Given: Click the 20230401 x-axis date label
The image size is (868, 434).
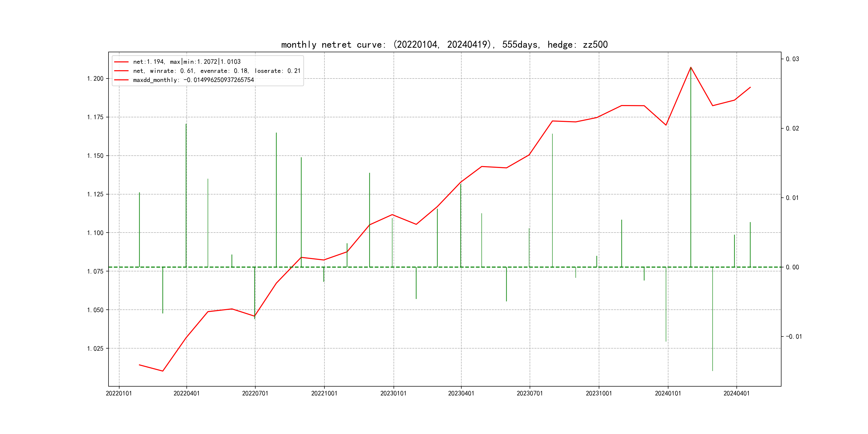Looking at the screenshot, I should (461, 393).
